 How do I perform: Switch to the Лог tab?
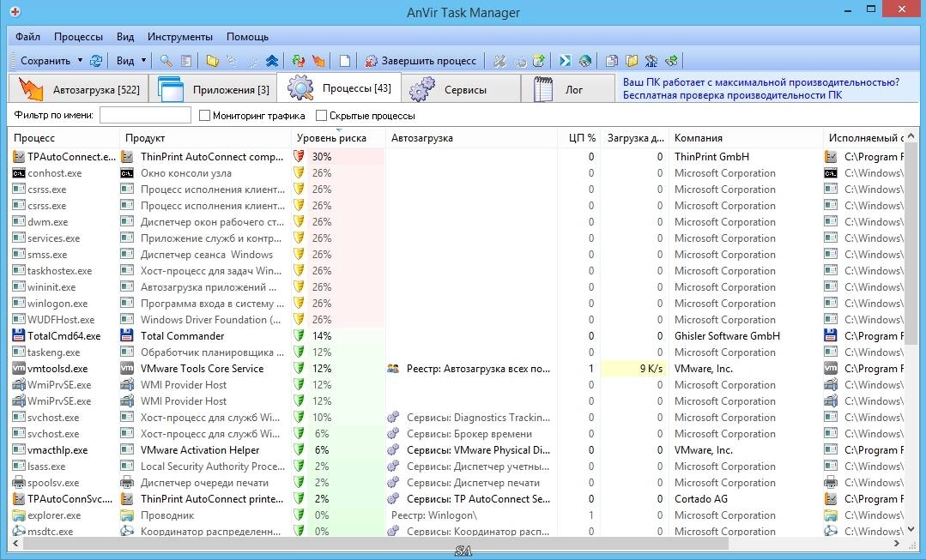pos(568,89)
